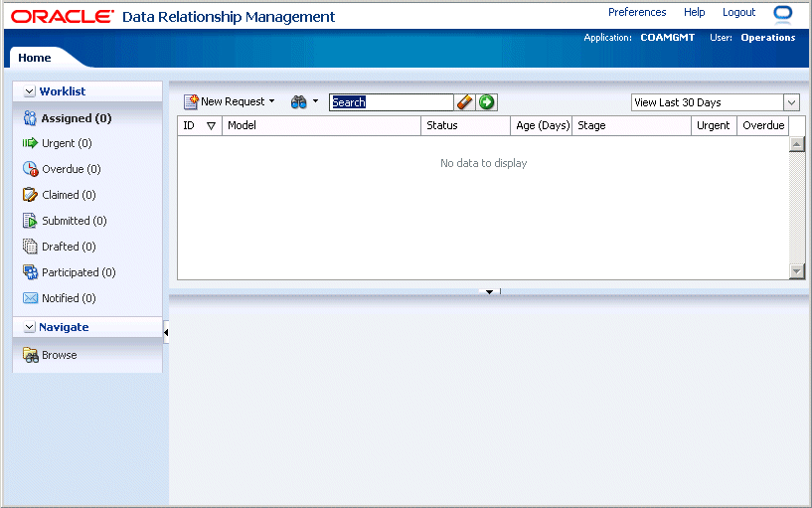This screenshot has height=508, width=812.
Task: Click the Age (Days) column header
Action: click(x=542, y=126)
